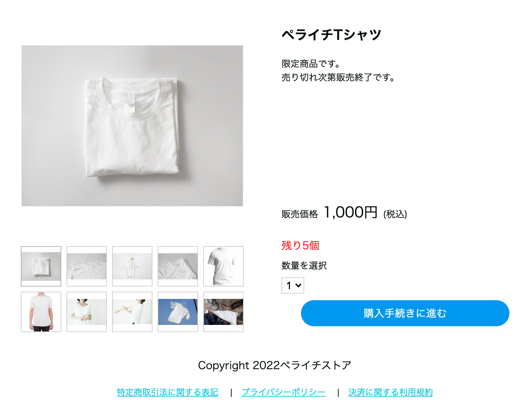This screenshot has height=420, width=527.
Task: Open the 決済に関する利用規約 link
Action: click(x=391, y=392)
